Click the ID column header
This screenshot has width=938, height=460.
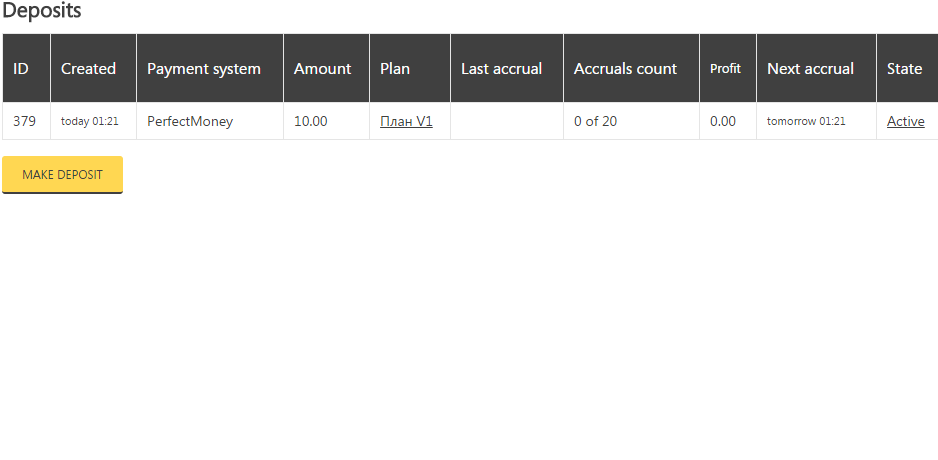(21, 69)
